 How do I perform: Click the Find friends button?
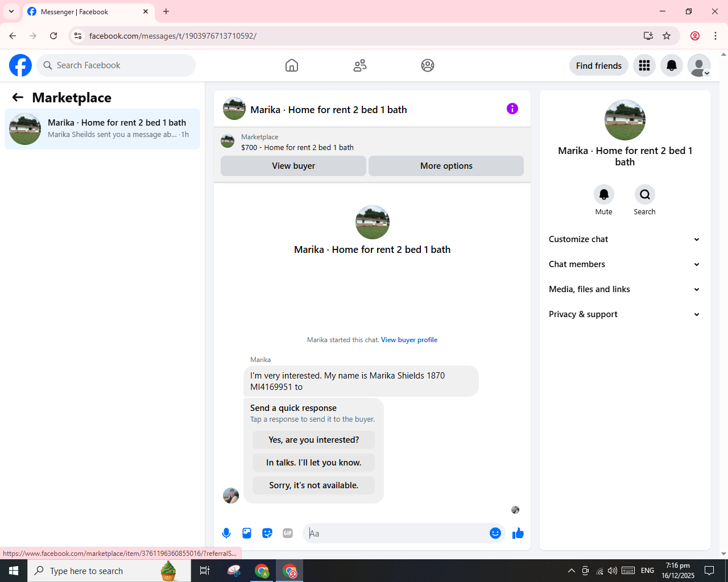point(599,65)
